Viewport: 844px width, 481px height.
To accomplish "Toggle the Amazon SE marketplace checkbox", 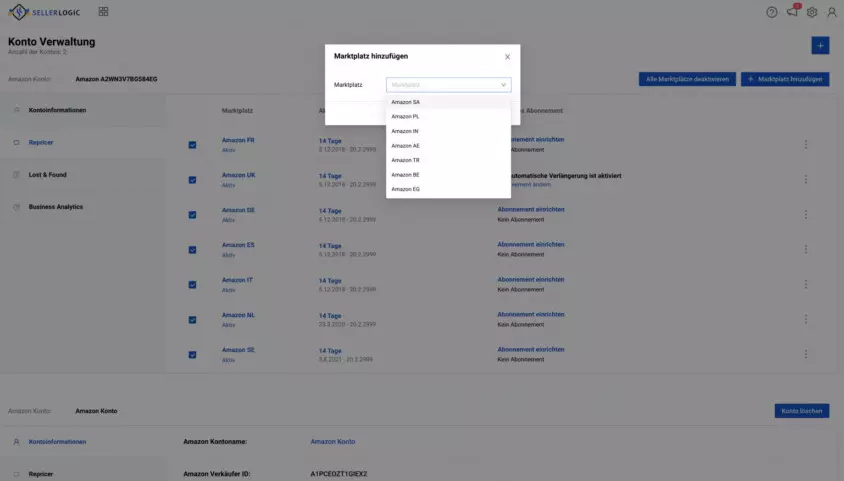I will [192, 355].
